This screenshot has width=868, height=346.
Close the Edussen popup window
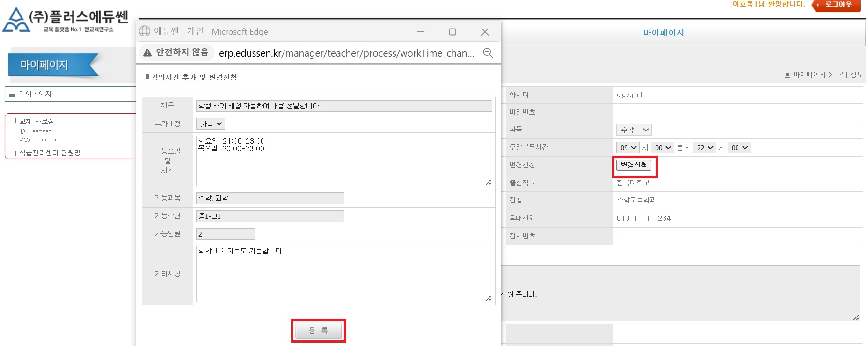pyautogui.click(x=485, y=32)
